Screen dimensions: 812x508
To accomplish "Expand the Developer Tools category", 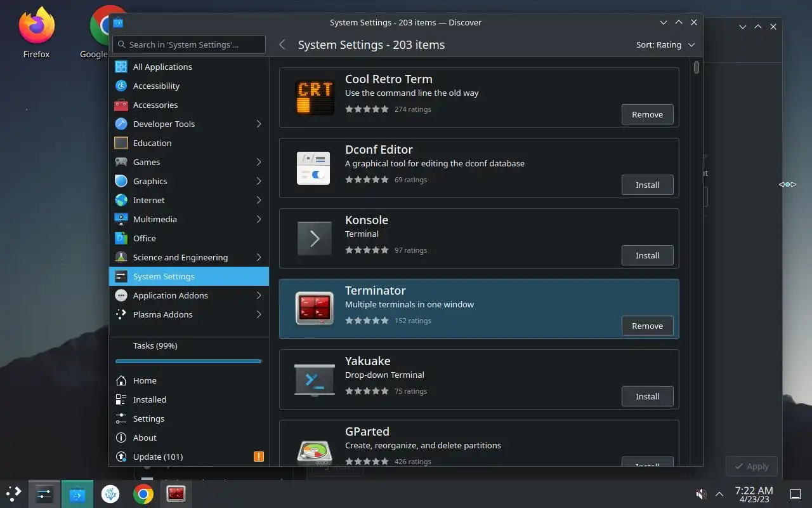I will 258,124.
